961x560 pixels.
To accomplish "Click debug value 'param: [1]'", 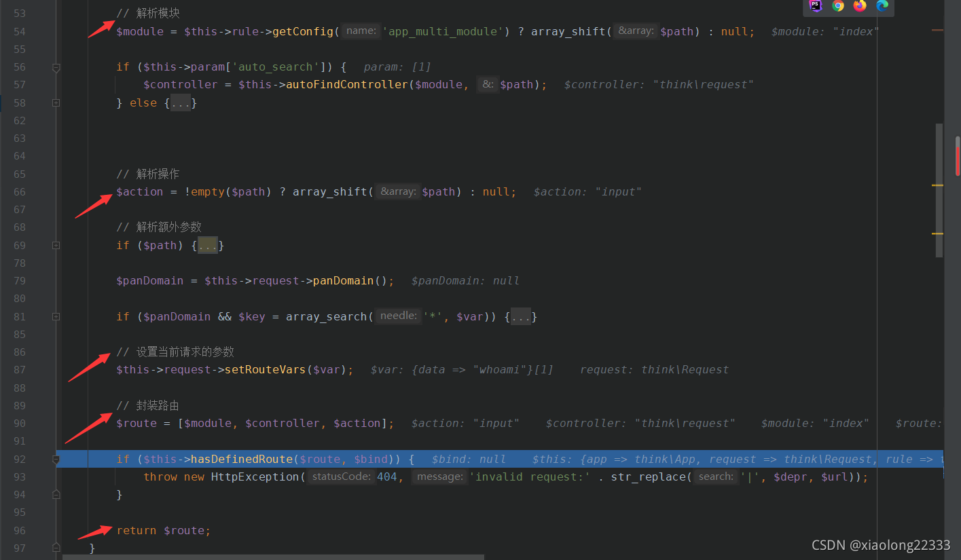I will tap(397, 67).
